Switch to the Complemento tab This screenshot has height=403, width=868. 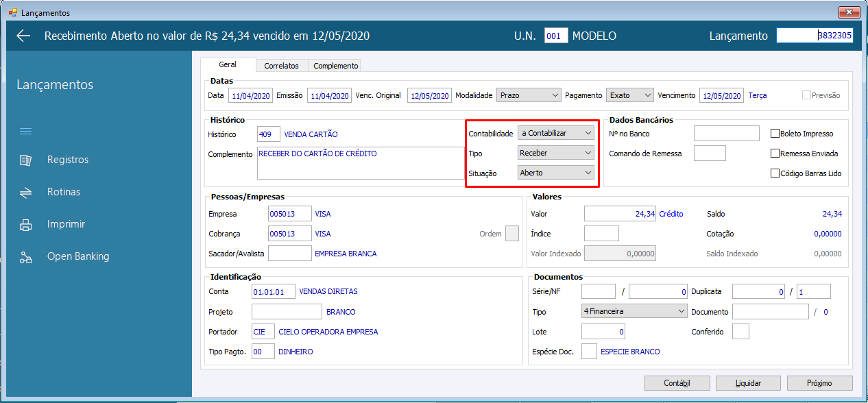[336, 66]
